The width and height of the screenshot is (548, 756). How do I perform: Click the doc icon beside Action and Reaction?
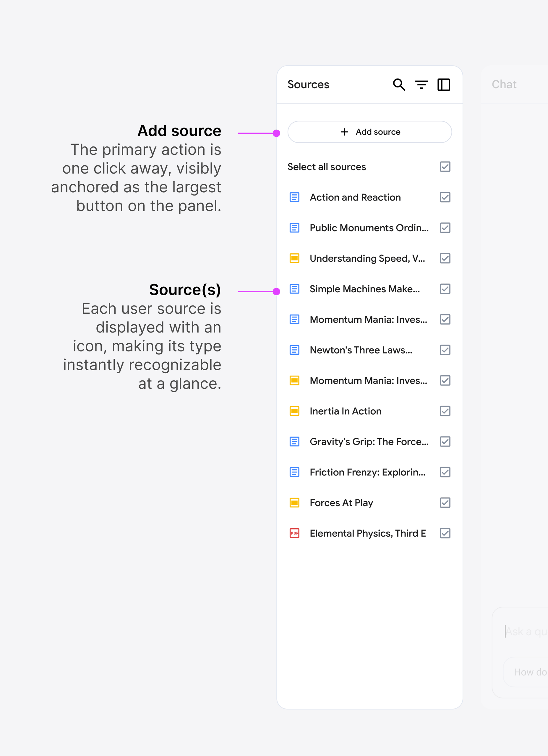click(294, 197)
